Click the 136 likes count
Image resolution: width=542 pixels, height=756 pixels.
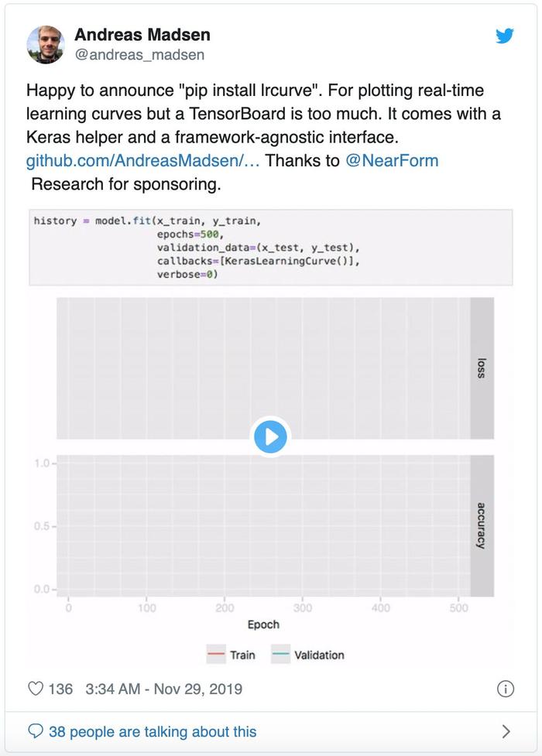click(x=60, y=689)
